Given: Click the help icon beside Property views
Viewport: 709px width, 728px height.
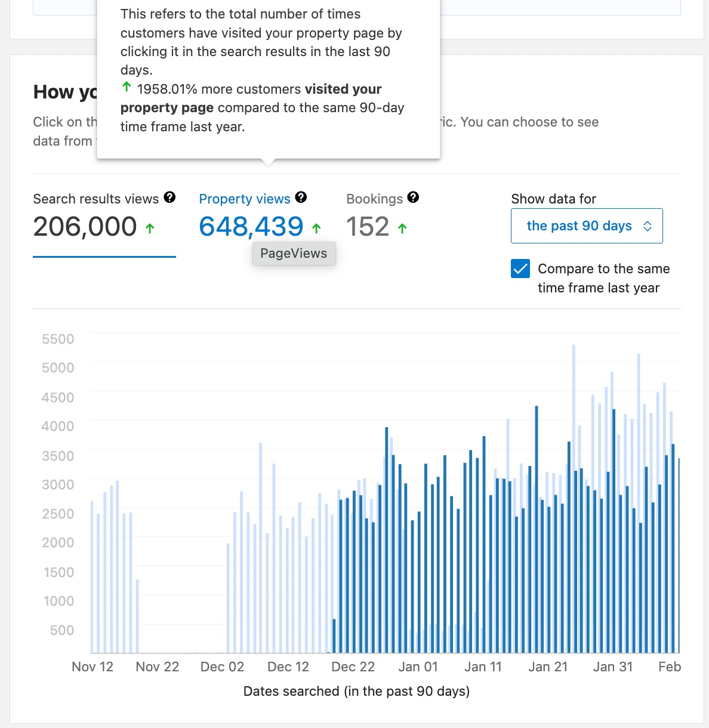Looking at the screenshot, I should (x=302, y=197).
